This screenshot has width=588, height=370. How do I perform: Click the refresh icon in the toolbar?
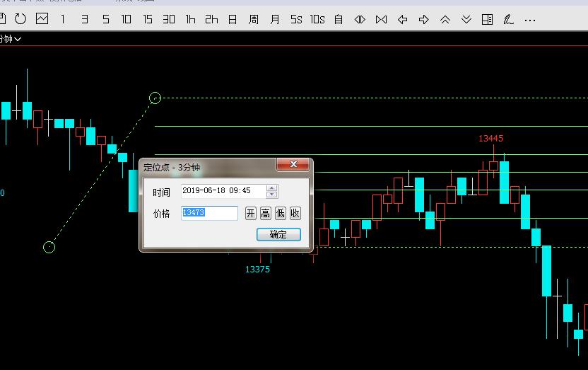tap(20, 19)
